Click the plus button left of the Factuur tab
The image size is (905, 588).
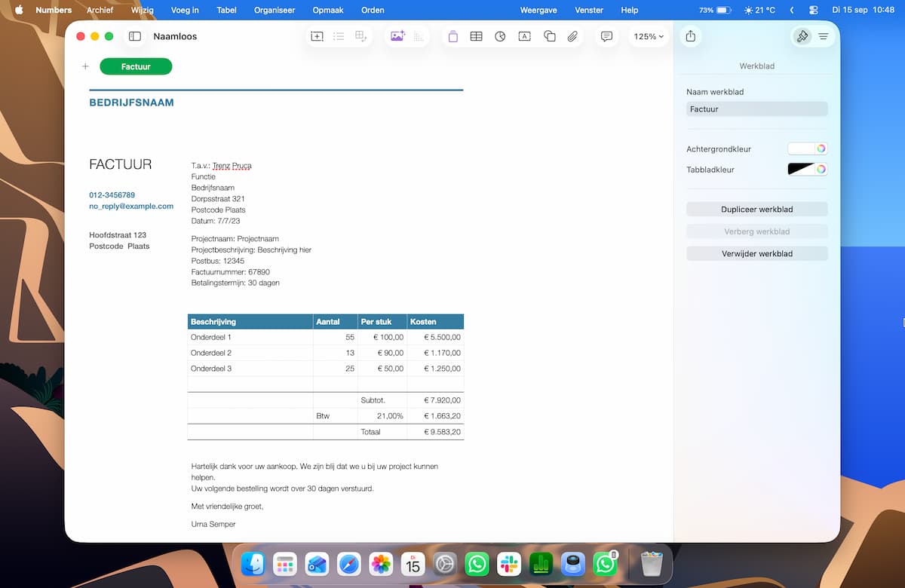point(85,66)
